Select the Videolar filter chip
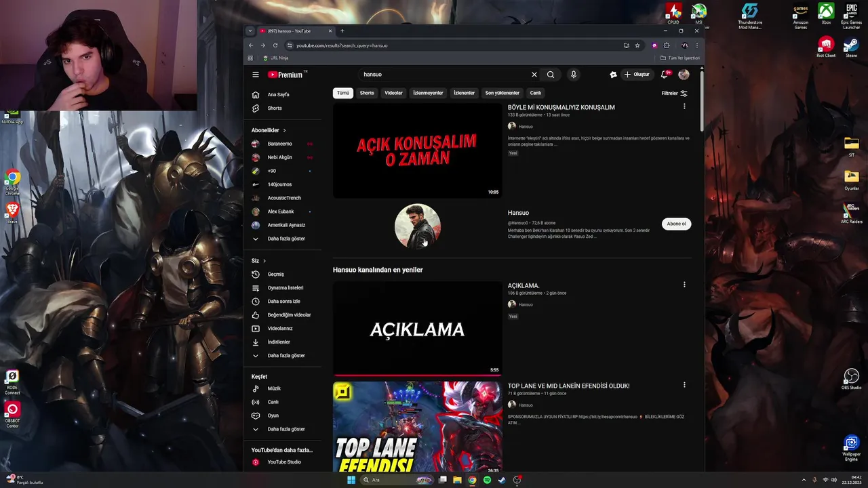Image resolution: width=868 pixels, height=488 pixels. [x=393, y=93]
